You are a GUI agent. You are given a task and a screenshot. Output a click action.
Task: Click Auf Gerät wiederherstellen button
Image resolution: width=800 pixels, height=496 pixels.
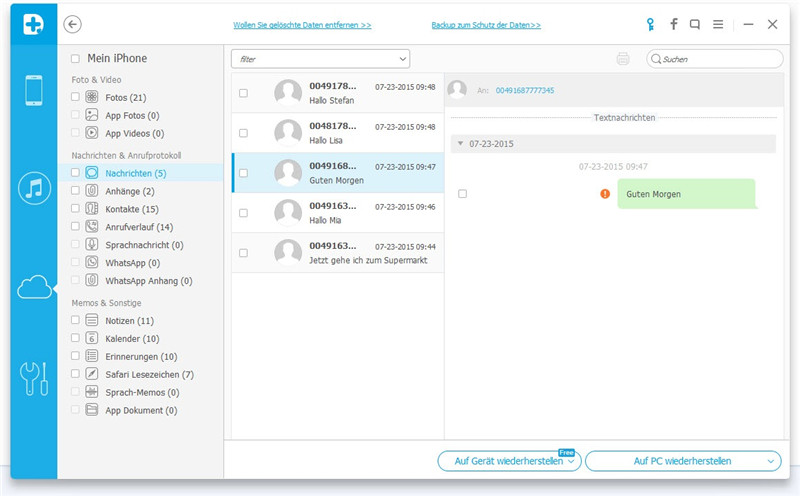[509, 461]
